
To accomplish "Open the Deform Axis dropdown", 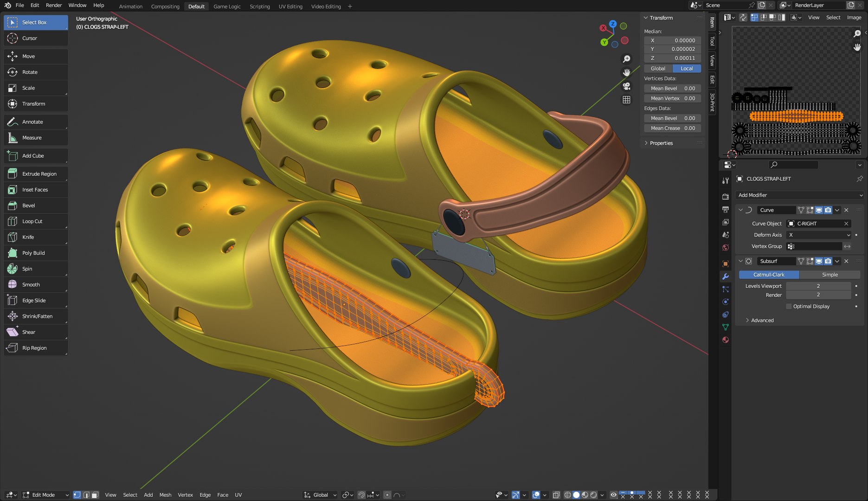I will pyautogui.click(x=819, y=235).
